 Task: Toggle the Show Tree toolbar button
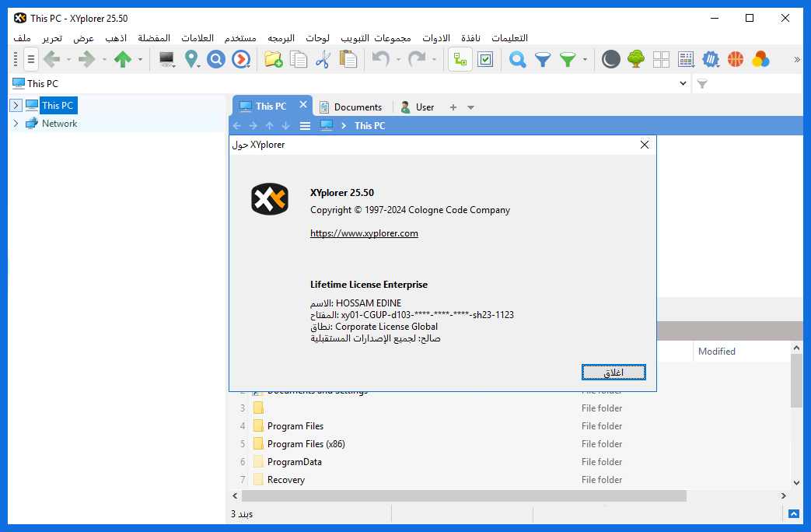pos(460,60)
